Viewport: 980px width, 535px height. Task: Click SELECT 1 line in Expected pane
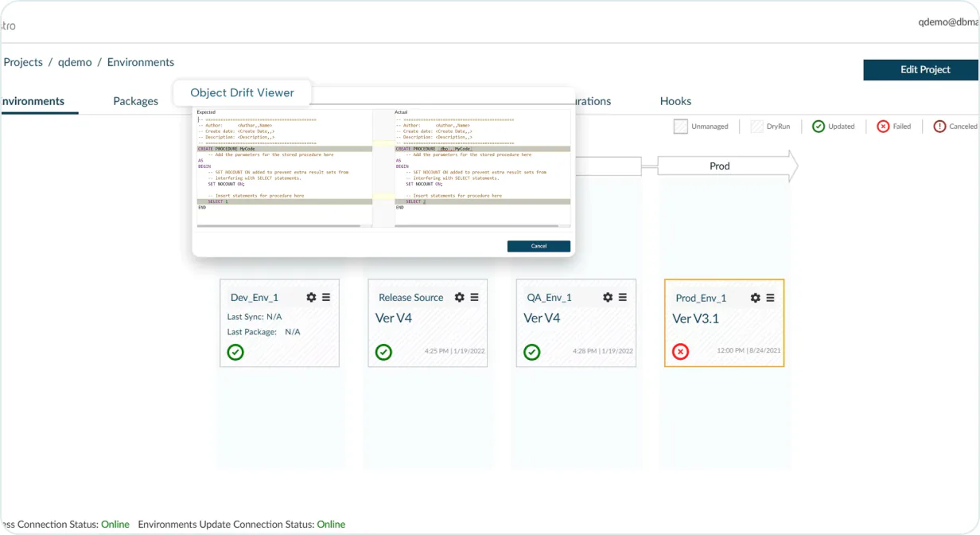(284, 202)
